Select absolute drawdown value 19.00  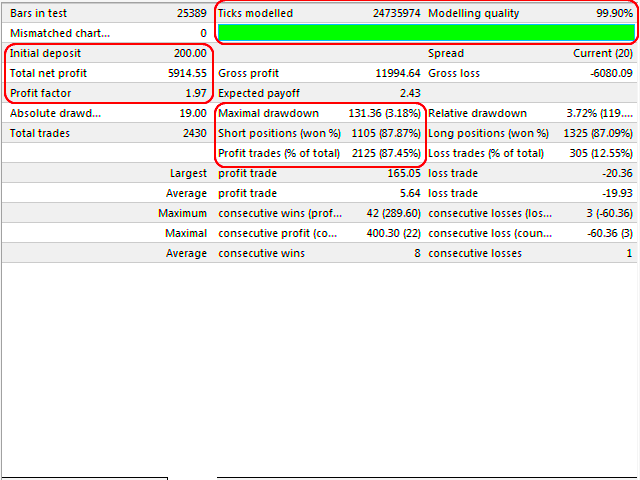click(193, 113)
